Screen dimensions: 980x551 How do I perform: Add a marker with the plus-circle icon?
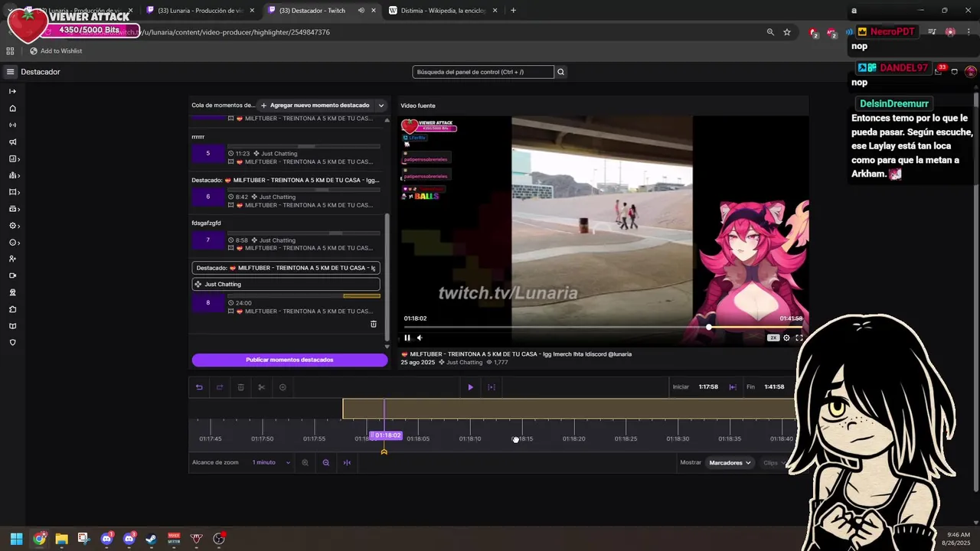[283, 387]
